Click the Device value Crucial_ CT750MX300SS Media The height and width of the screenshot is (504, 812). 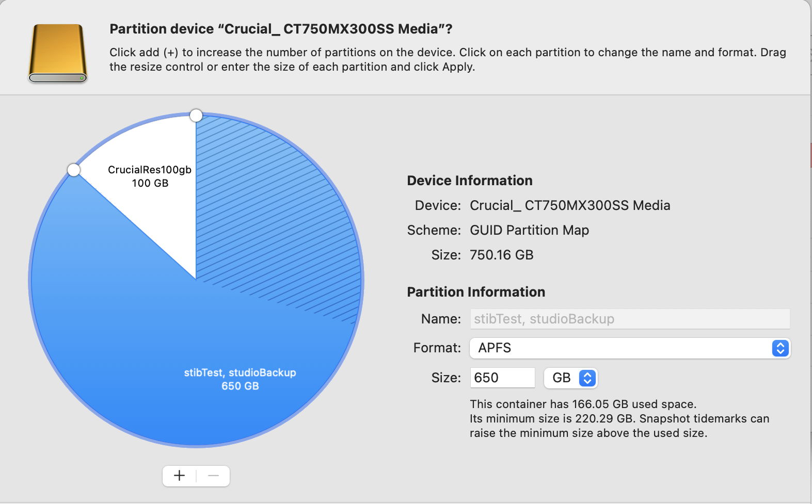[569, 205]
